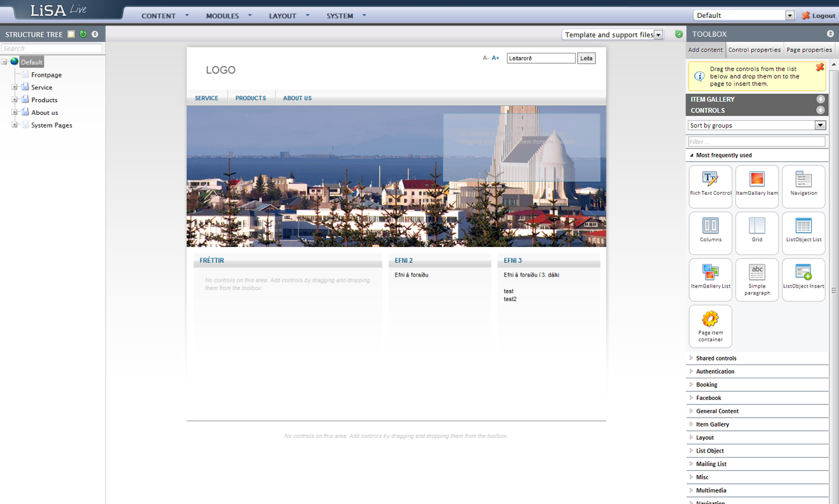Click the toolbox Filter input field
Image resolution: width=839 pixels, height=504 pixels.
pyautogui.click(x=756, y=142)
